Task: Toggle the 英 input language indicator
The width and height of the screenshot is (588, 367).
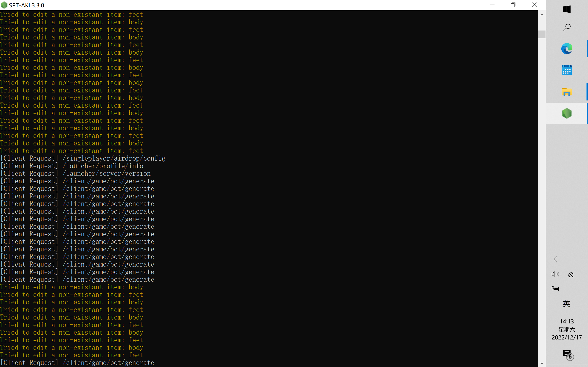Action: click(x=566, y=303)
